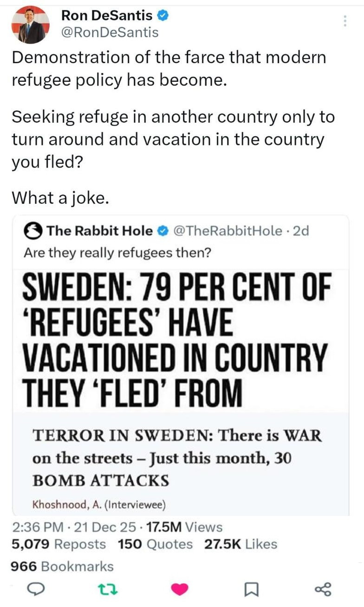View the 150 Quotes list
Image resolution: width=364 pixels, height=607 pixels.
(155, 544)
